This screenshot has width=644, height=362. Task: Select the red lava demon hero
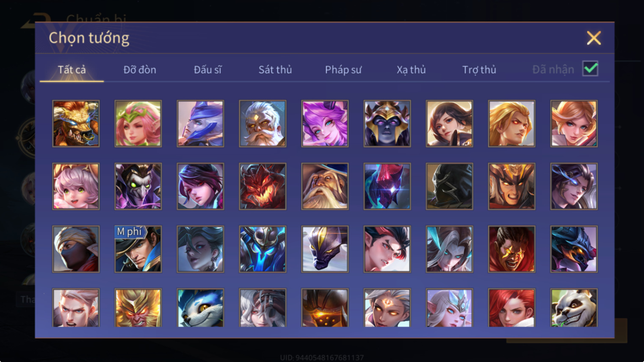(263, 186)
